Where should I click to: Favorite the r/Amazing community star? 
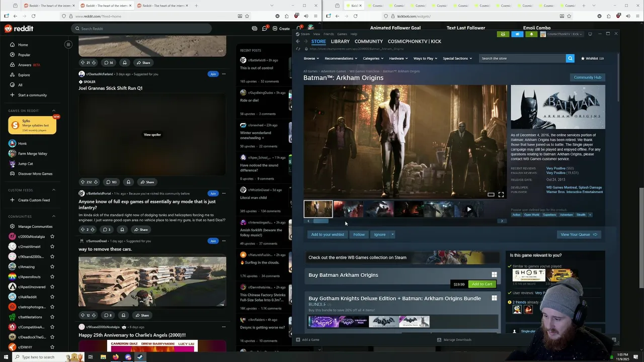[x=52, y=266]
